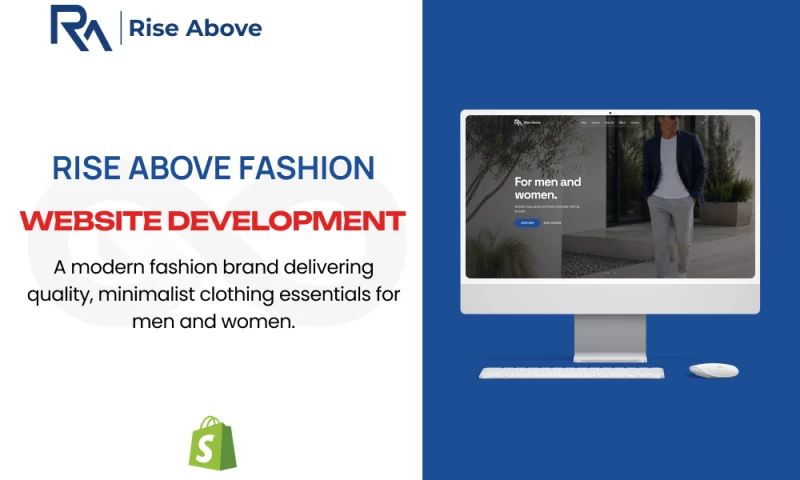Open the About menu item on the mockup site
The height and width of the screenshot is (480, 800).
click(x=622, y=122)
